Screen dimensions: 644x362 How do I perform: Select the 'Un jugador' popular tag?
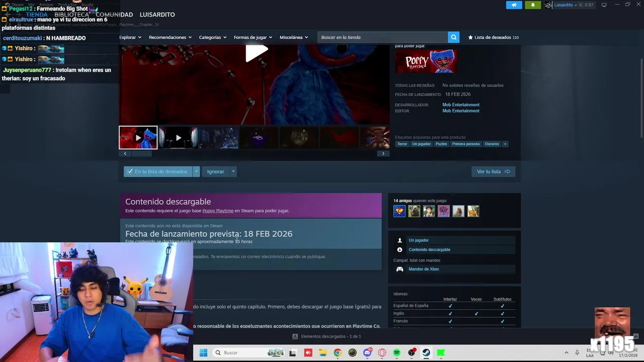tap(421, 144)
